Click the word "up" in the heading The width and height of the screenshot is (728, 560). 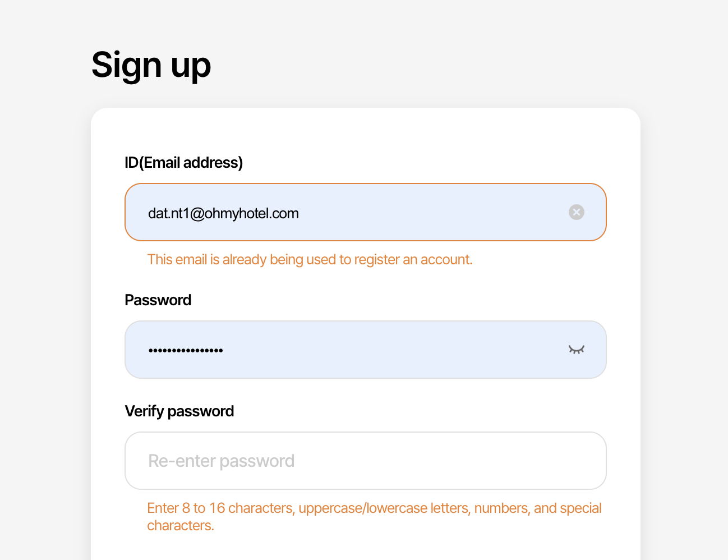[x=191, y=65]
